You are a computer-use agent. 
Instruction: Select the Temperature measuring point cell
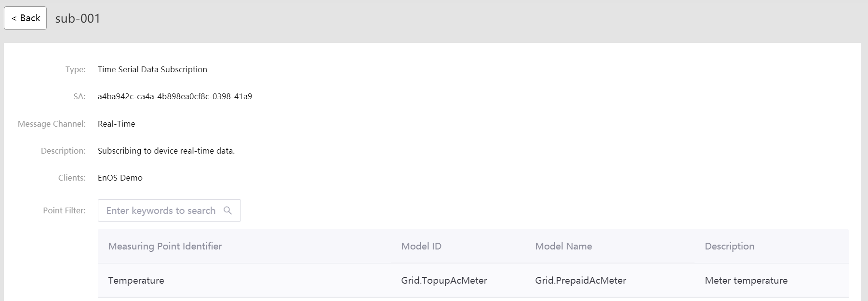(x=136, y=280)
